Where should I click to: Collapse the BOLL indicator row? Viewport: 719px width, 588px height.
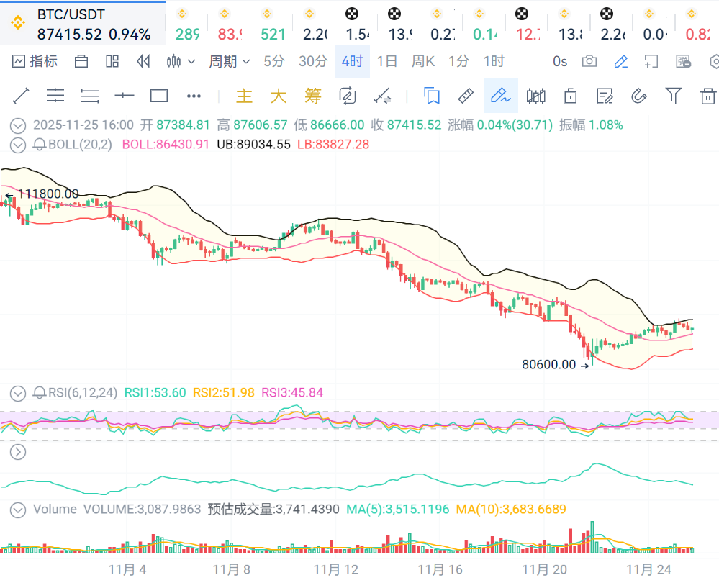(18, 145)
